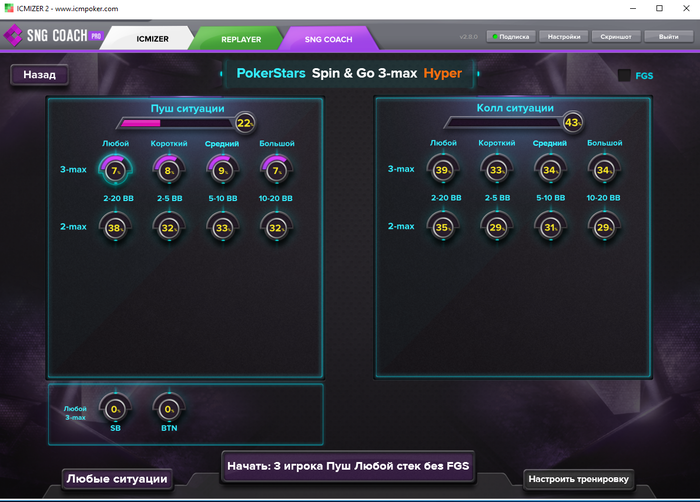Image resolution: width=700 pixels, height=502 pixels.
Task: Select push 3-max Средний 9% dial
Action: (222, 170)
